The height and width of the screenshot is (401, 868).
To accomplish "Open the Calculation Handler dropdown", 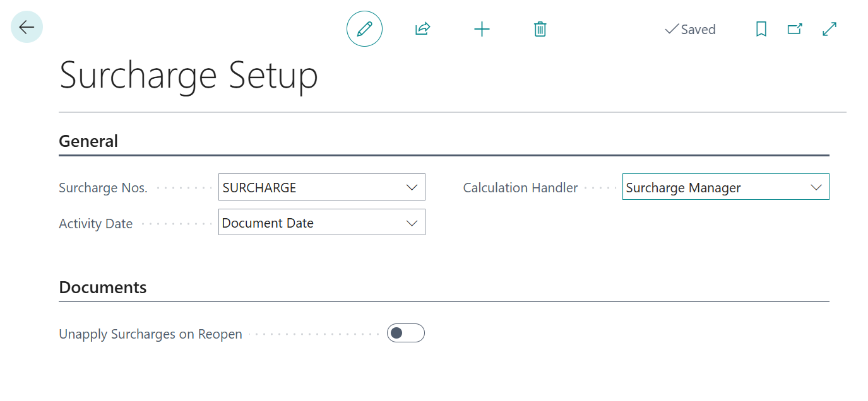I will (816, 187).
